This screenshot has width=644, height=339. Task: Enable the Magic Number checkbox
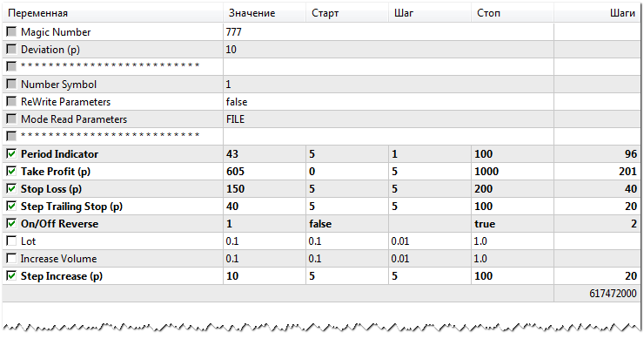coord(11,31)
